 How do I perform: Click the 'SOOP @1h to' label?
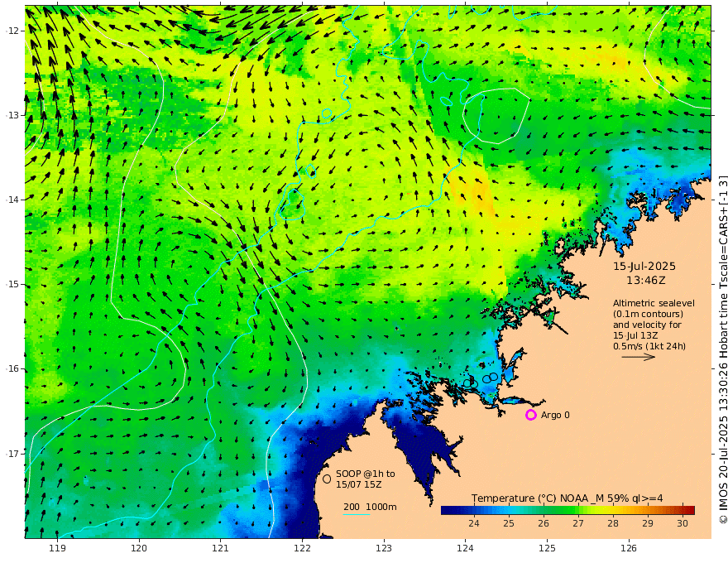tap(366, 474)
